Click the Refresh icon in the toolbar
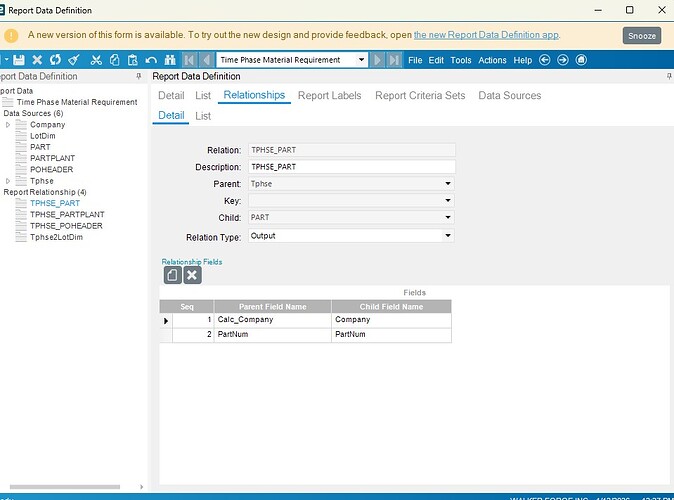The image size is (674, 500). [x=56, y=60]
